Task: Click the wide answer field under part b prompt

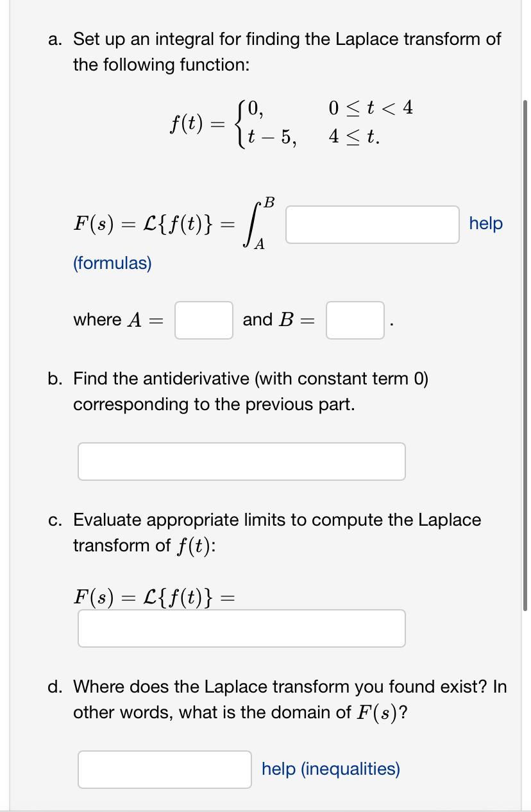Action: coord(241,461)
